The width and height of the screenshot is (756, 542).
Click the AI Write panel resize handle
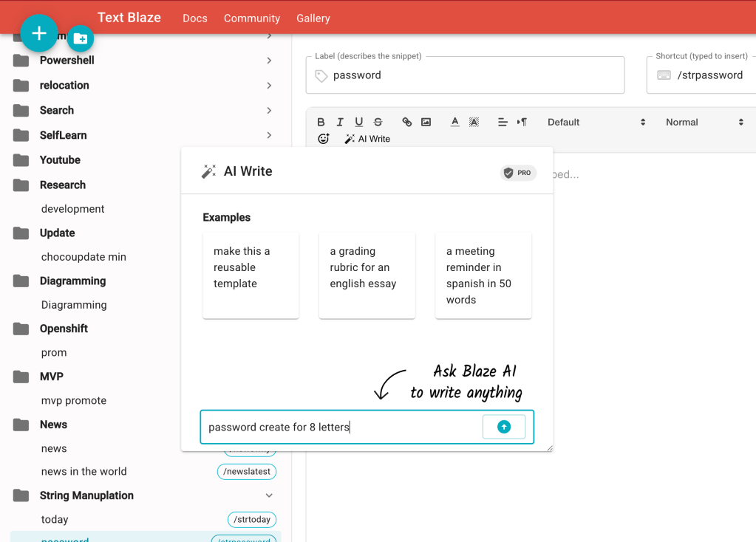[550, 448]
